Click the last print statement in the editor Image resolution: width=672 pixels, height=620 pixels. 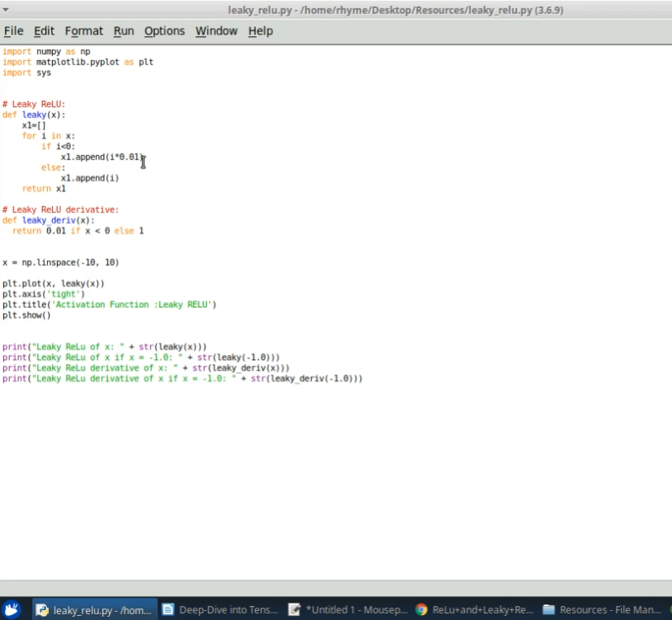(183, 378)
